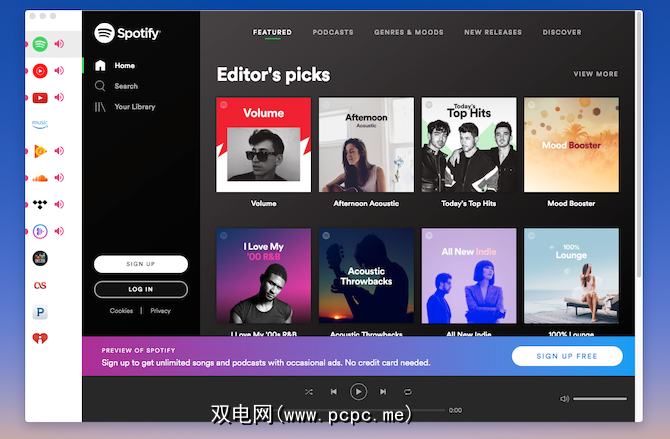Skip to next track

point(383,392)
